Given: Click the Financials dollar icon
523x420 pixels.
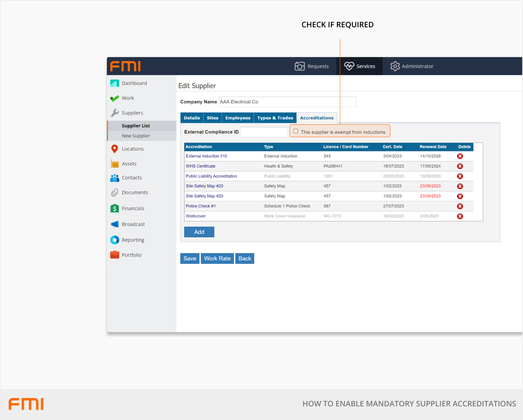Looking at the screenshot, I should [x=114, y=208].
